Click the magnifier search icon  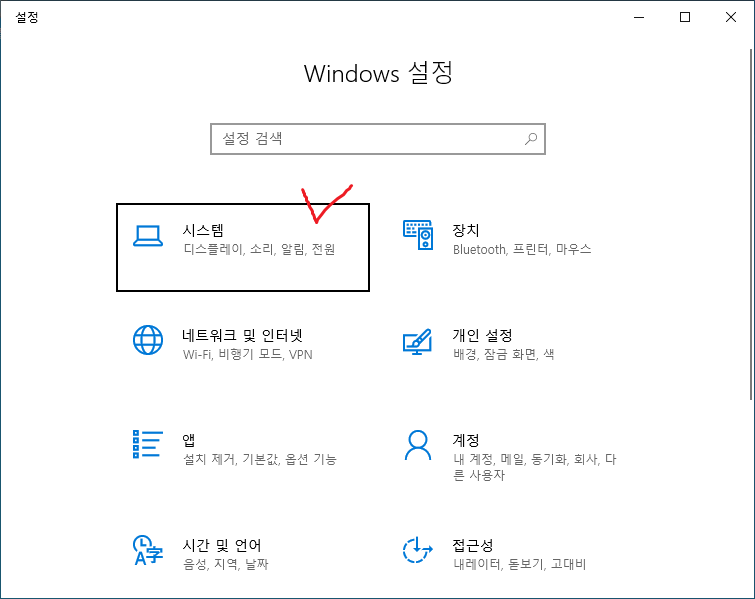pos(531,139)
